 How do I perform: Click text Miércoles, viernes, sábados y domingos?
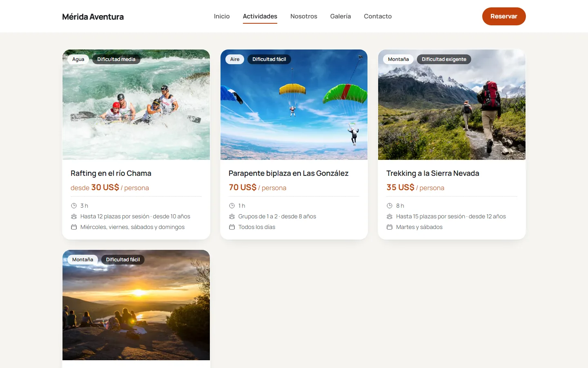coord(132,227)
